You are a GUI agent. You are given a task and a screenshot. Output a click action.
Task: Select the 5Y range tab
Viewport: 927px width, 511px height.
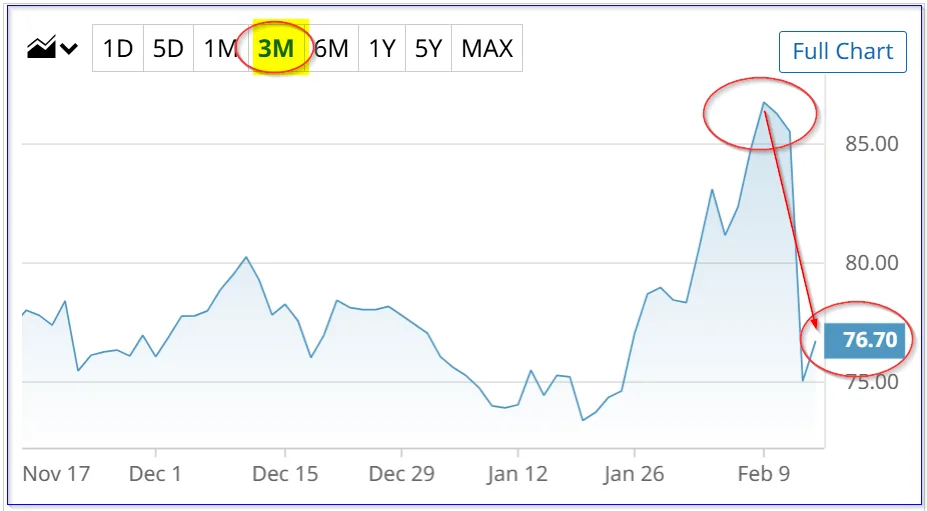pyautogui.click(x=428, y=48)
